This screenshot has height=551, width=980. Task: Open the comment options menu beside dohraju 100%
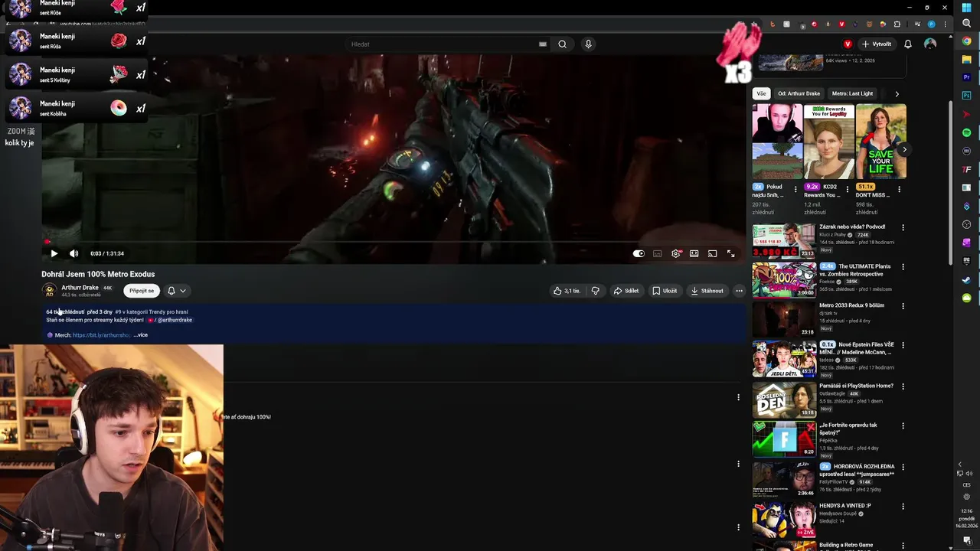tap(738, 397)
